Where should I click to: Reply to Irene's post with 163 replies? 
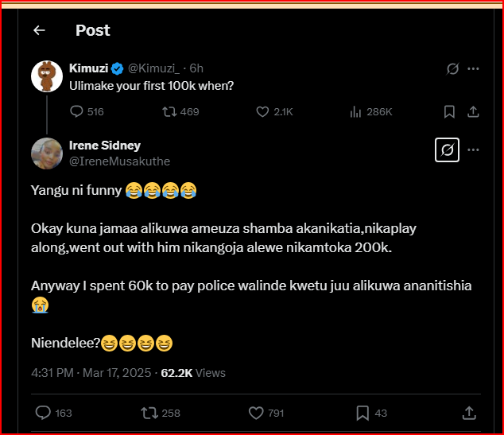pyautogui.click(x=44, y=413)
